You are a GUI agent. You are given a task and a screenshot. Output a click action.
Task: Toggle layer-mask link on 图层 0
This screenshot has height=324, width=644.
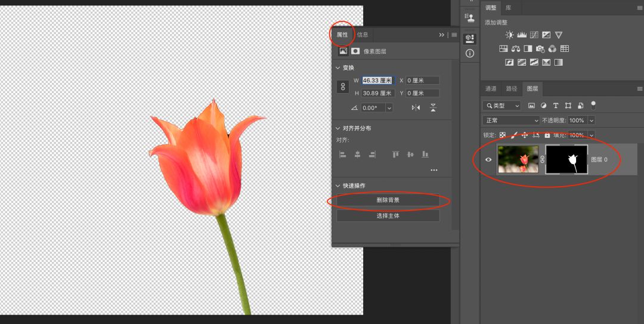(x=542, y=159)
